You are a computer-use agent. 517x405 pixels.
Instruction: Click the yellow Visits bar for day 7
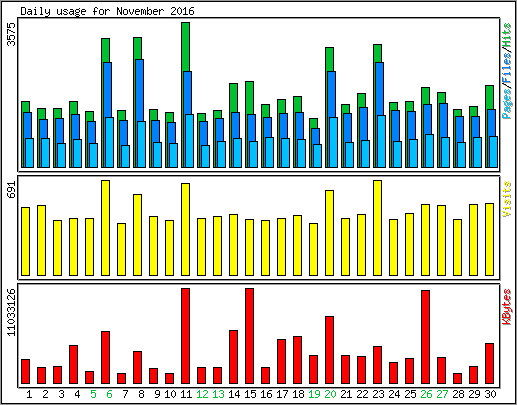(x=122, y=250)
